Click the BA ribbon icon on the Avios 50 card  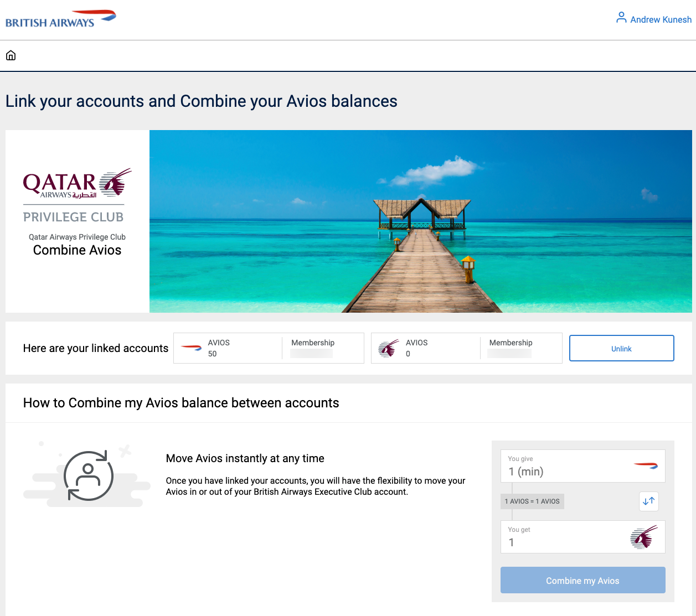tap(191, 348)
